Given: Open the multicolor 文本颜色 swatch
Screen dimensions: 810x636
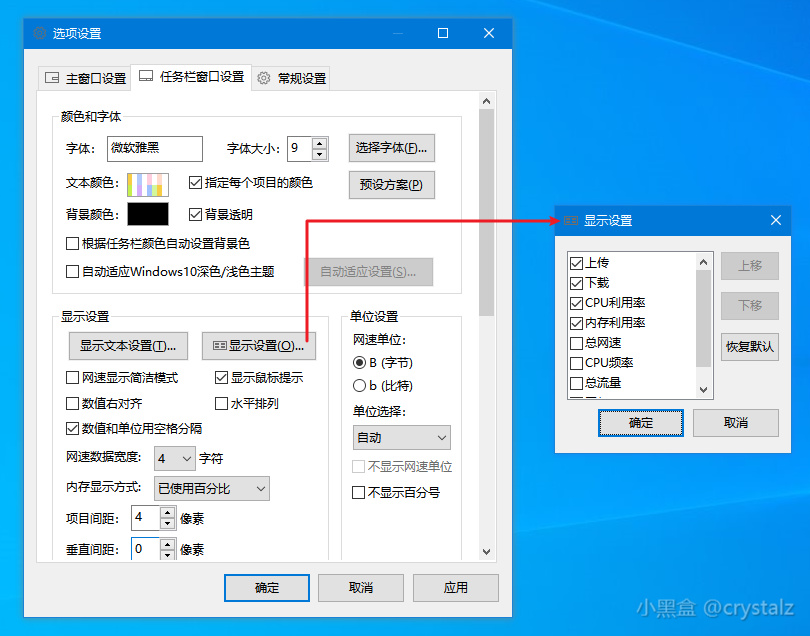Looking at the screenshot, I should click(148, 184).
